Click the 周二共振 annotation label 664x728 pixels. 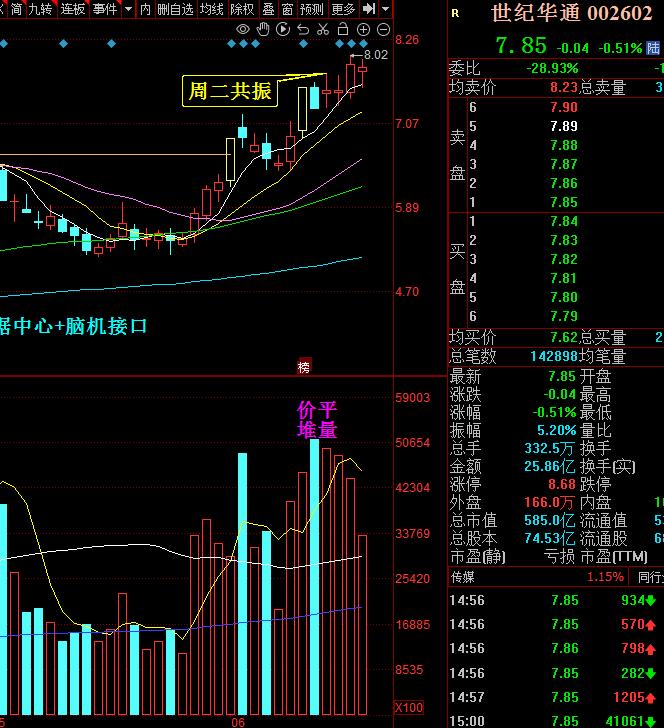[230, 91]
